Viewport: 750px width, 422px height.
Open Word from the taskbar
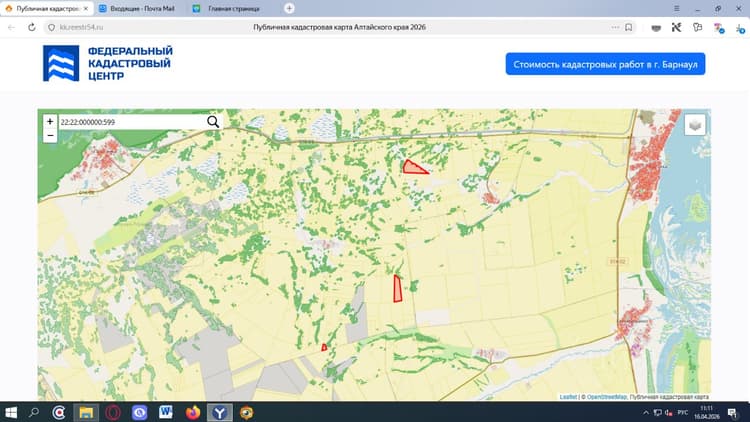click(166, 412)
